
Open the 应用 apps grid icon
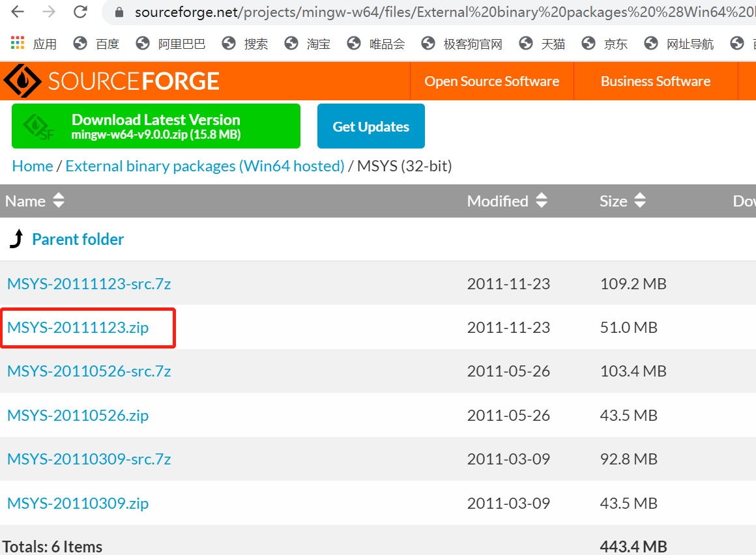click(16, 43)
